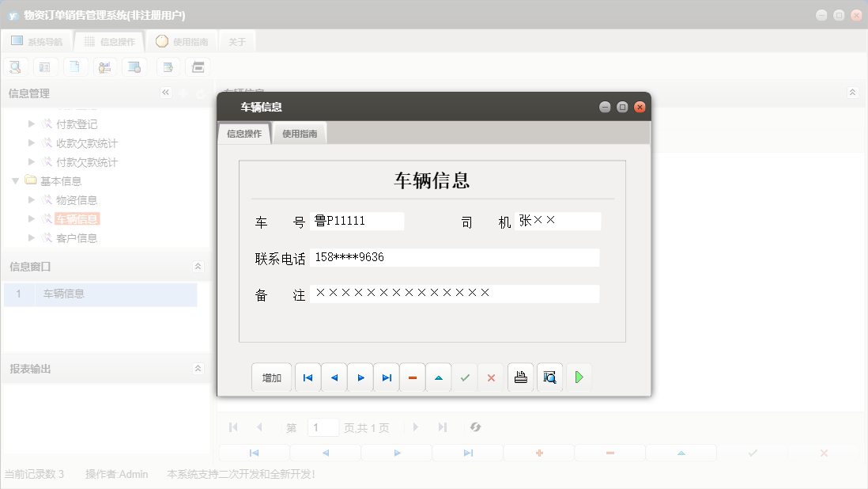Cancel edits using the red X button
Image resolution: width=868 pixels, height=489 pixels.
click(491, 377)
